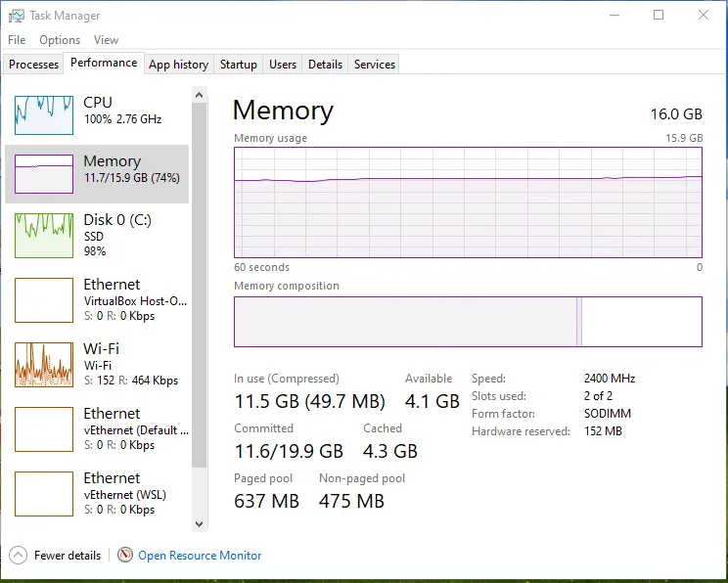728x583 pixels.
Task: Switch to the App history tab
Action: (x=178, y=65)
